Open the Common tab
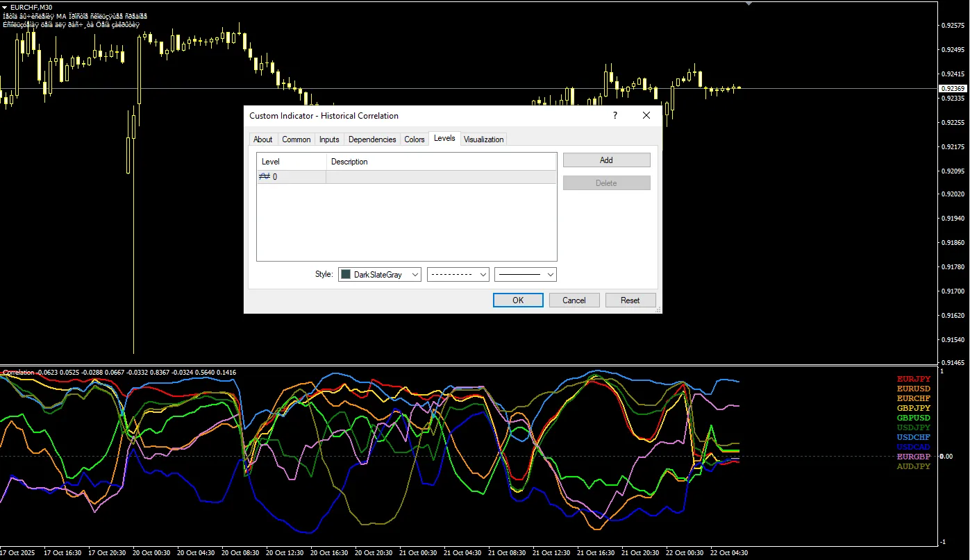This screenshot has height=560, width=970. 296,139
